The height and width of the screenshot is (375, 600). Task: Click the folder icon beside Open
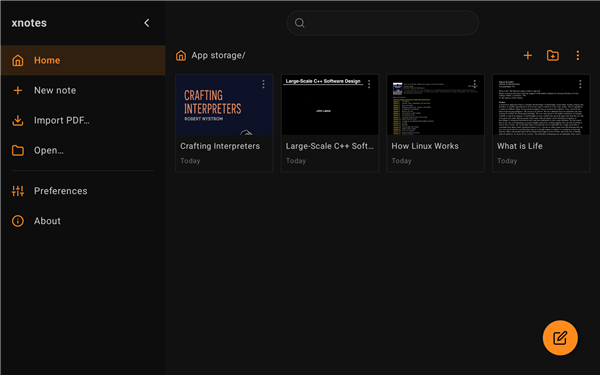pos(18,150)
